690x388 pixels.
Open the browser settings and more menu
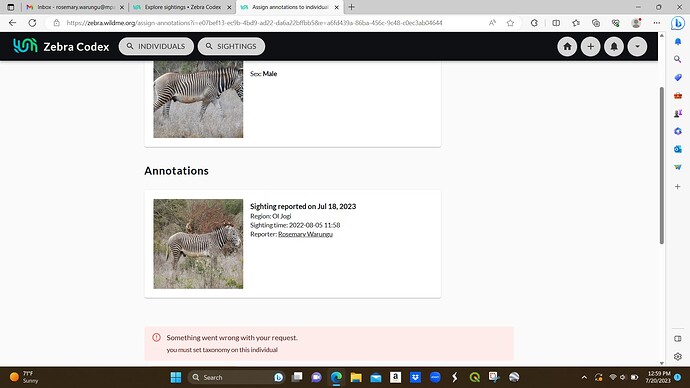pyautogui.click(x=657, y=23)
